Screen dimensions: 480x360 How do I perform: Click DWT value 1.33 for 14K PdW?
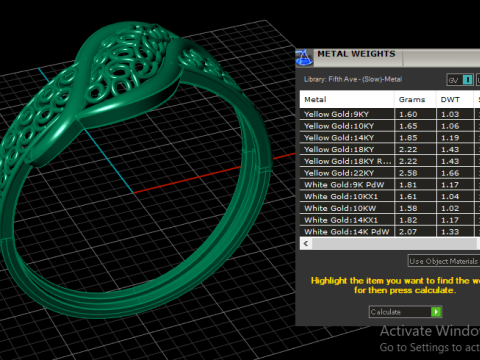click(450, 232)
